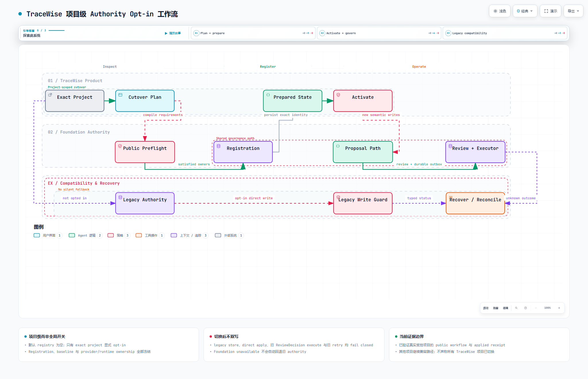
Task: Click the "Project-scoped cutover" label
Action: 67,87
